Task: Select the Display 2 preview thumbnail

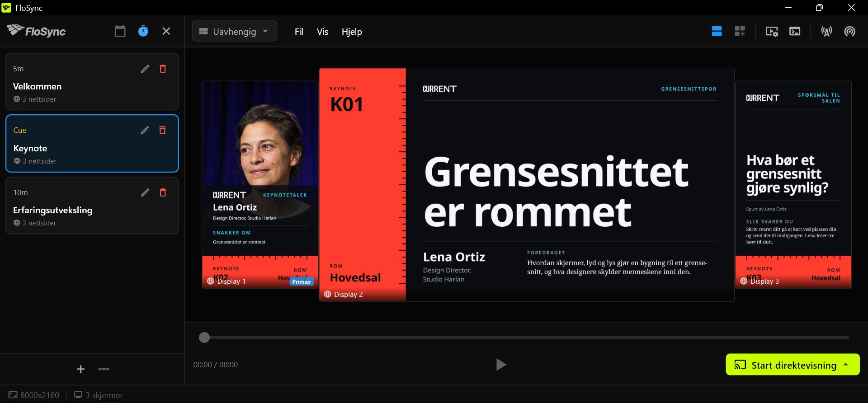Action: point(527,184)
